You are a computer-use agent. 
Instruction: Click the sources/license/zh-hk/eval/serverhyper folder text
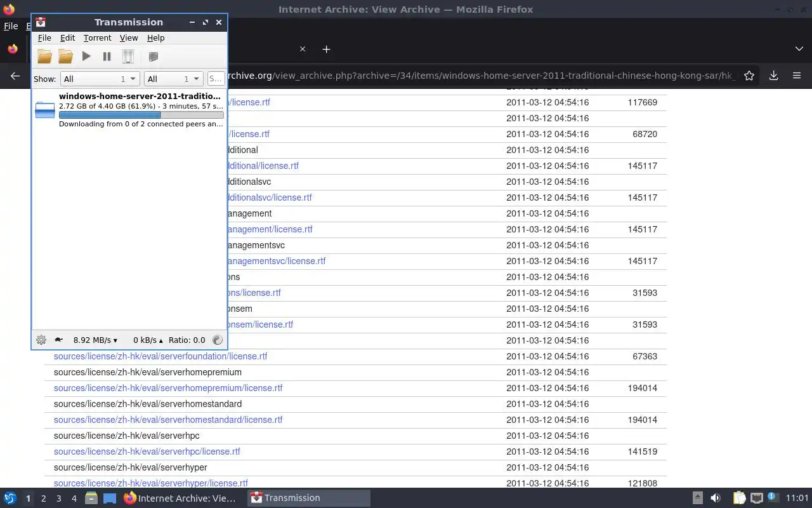pyautogui.click(x=131, y=467)
